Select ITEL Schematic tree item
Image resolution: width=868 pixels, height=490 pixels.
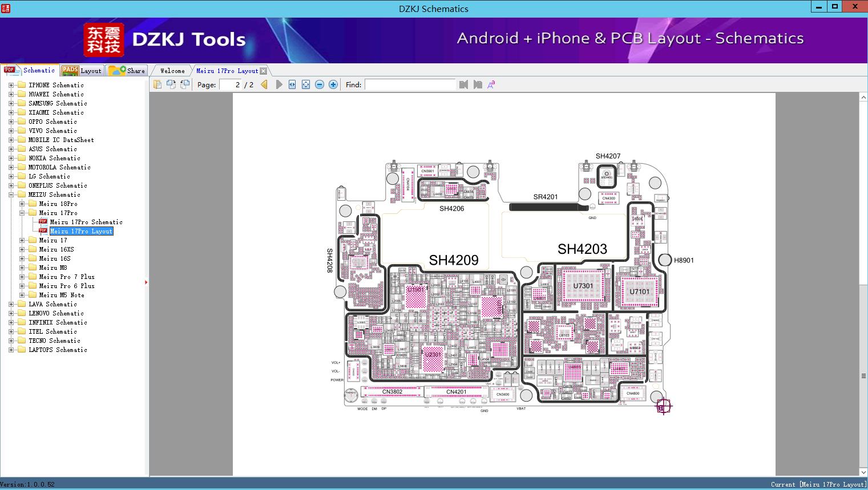[53, 331]
